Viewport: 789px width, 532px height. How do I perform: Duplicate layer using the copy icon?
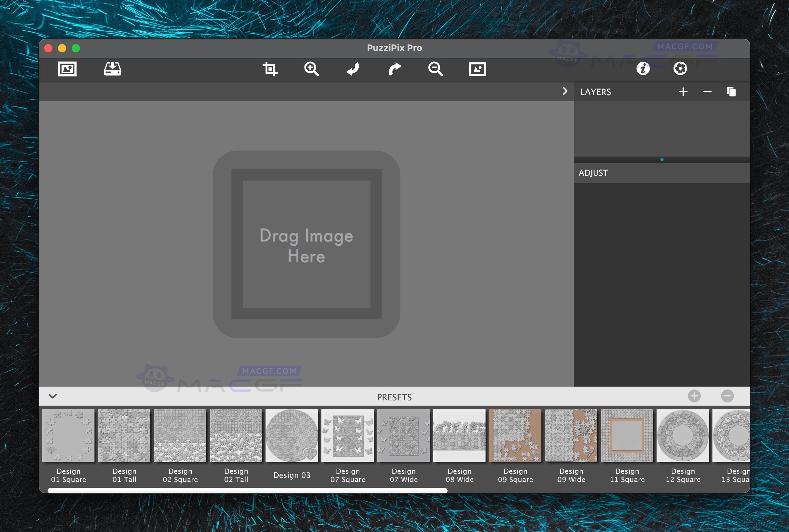click(731, 92)
